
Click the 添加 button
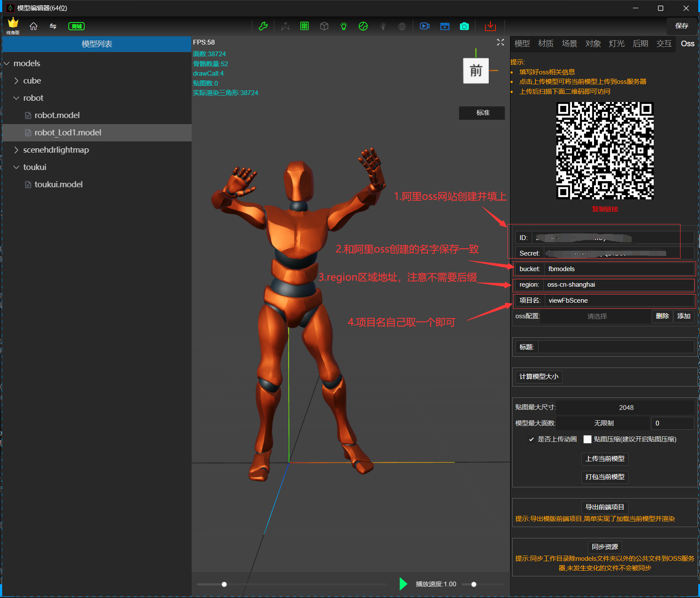click(x=684, y=317)
